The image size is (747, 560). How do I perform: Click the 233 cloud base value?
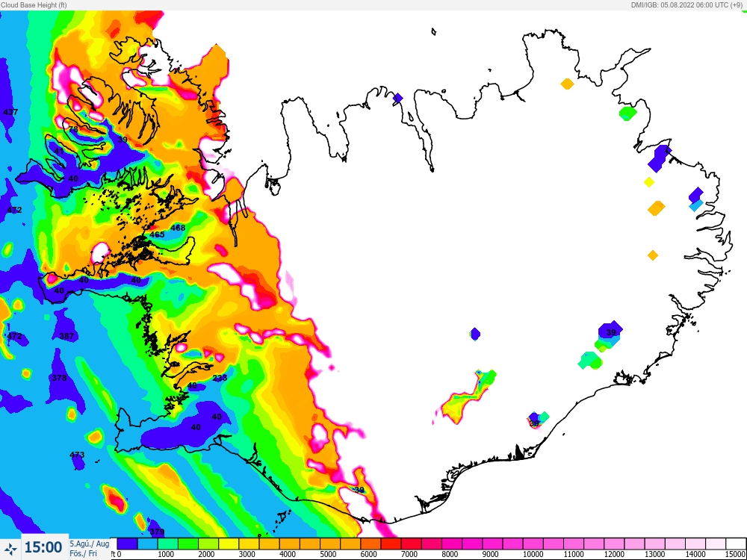220,378
